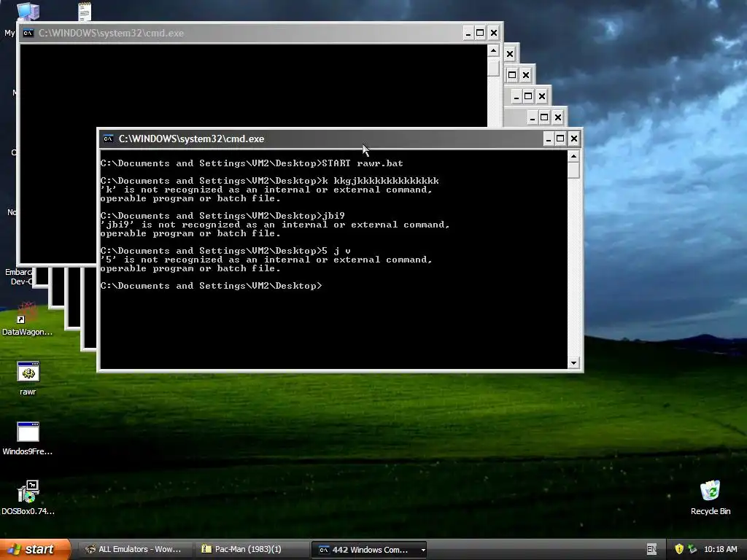The image size is (747, 560).
Task: Switch to Pac-Man (1983)(1) taskbar button
Action: coord(252,549)
